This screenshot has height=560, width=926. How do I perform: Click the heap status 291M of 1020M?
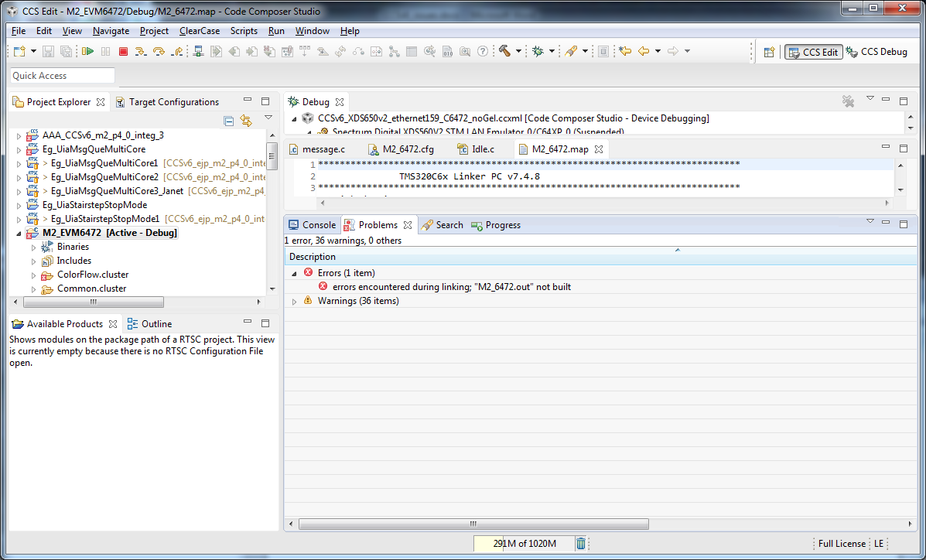[x=525, y=544]
